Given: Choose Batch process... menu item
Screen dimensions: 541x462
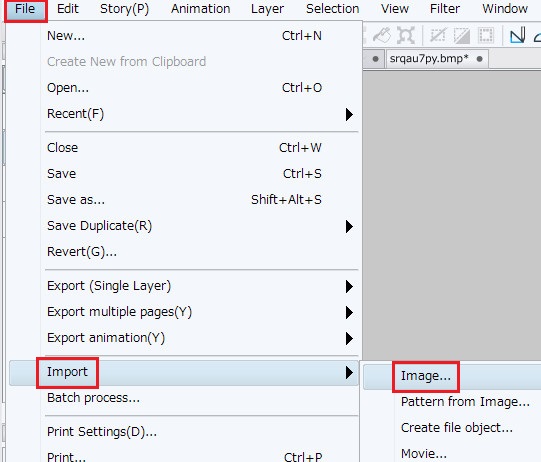Looking at the screenshot, I should click(200, 398).
